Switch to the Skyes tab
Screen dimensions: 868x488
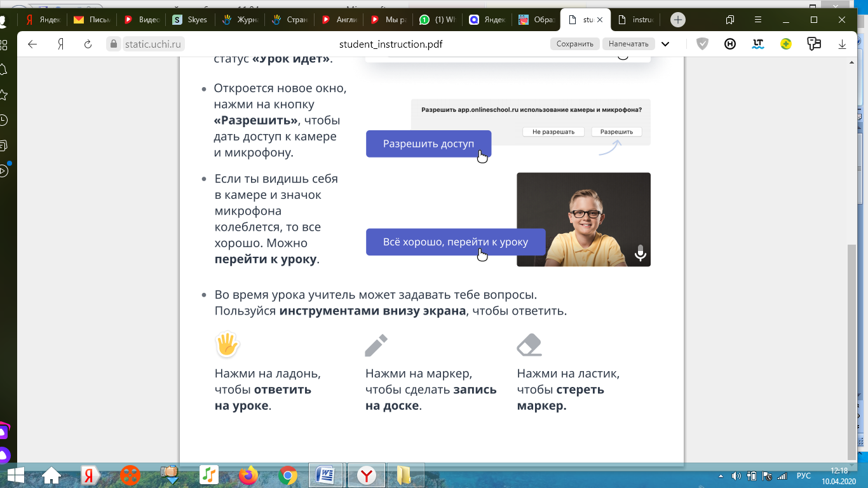pyautogui.click(x=191, y=20)
